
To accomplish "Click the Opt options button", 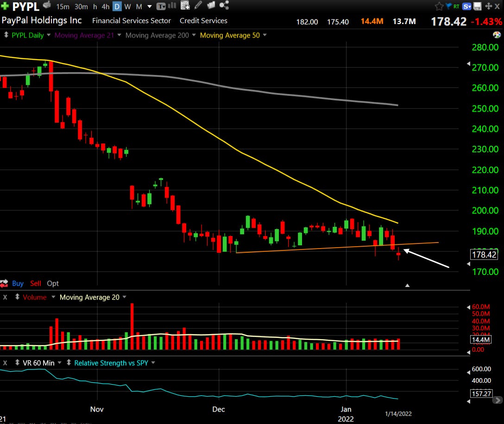I will pos(53,283).
